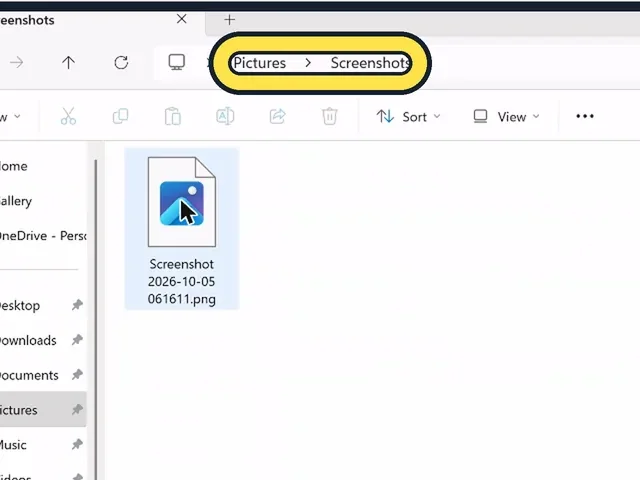Open Gallery in the navigation pane
This screenshot has height=480, width=640.
point(16,201)
